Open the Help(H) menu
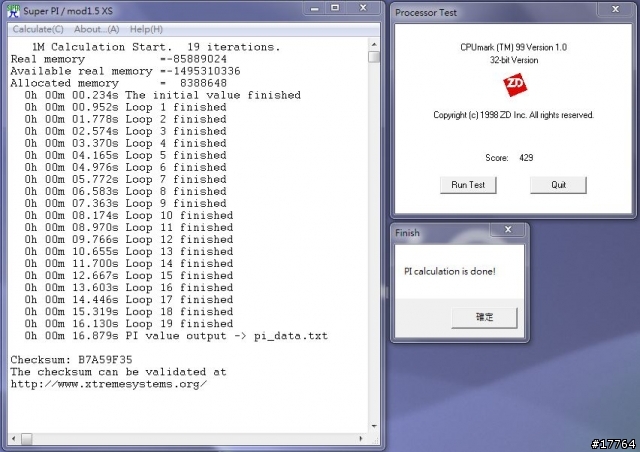 [x=146, y=29]
